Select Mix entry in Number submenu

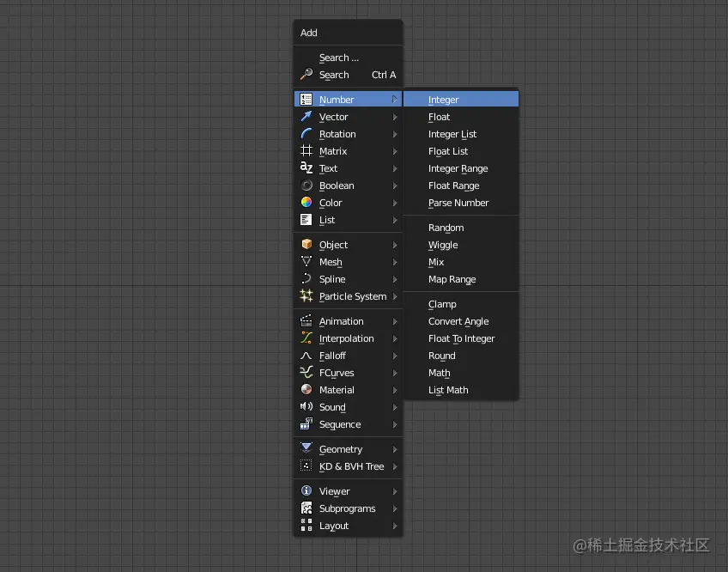click(x=460, y=262)
